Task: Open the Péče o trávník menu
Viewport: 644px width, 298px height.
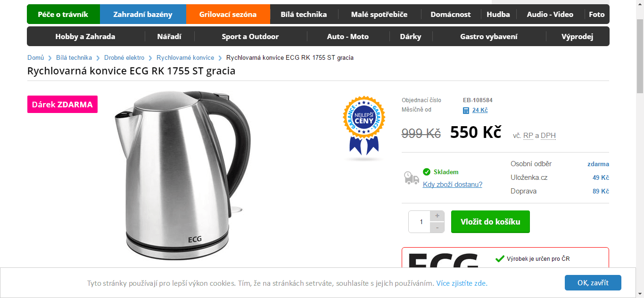Action: click(x=63, y=14)
